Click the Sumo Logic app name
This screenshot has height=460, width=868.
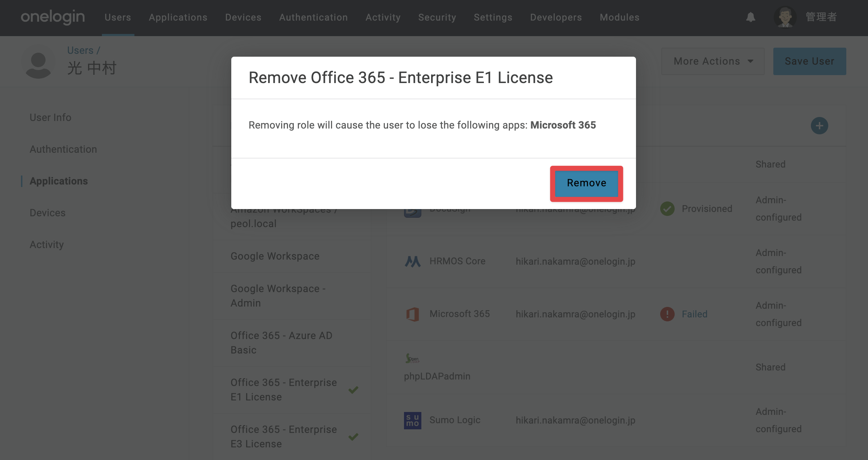(x=455, y=420)
